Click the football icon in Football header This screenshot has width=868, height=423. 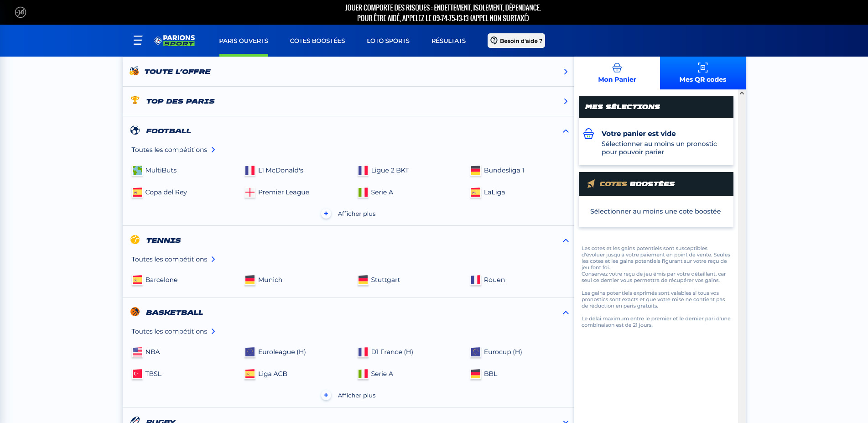tap(135, 131)
